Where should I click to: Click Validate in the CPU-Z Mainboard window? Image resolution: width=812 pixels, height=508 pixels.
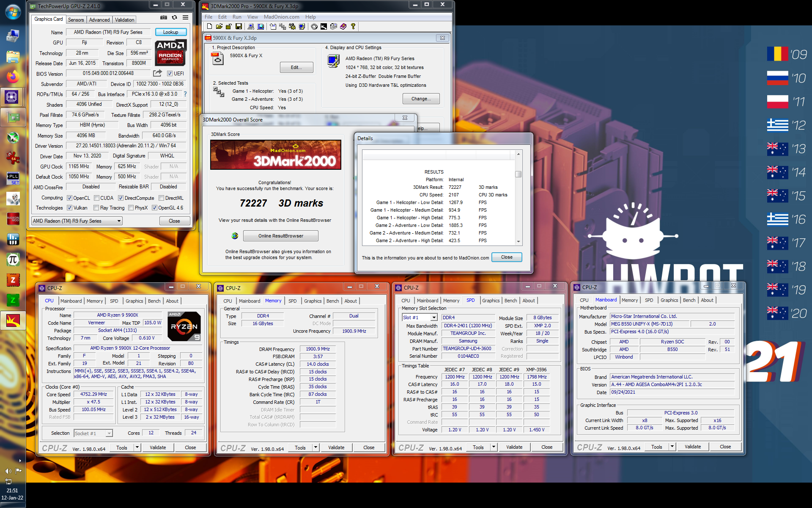pos(693,447)
